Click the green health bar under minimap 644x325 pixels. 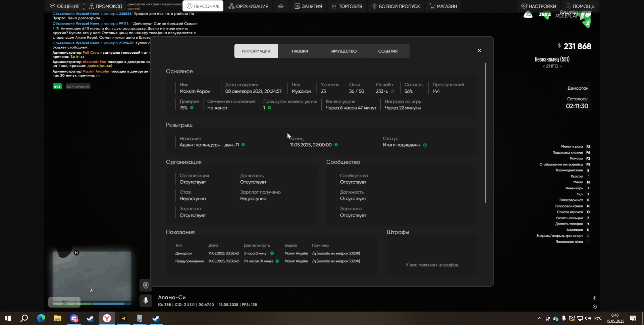[72, 304]
